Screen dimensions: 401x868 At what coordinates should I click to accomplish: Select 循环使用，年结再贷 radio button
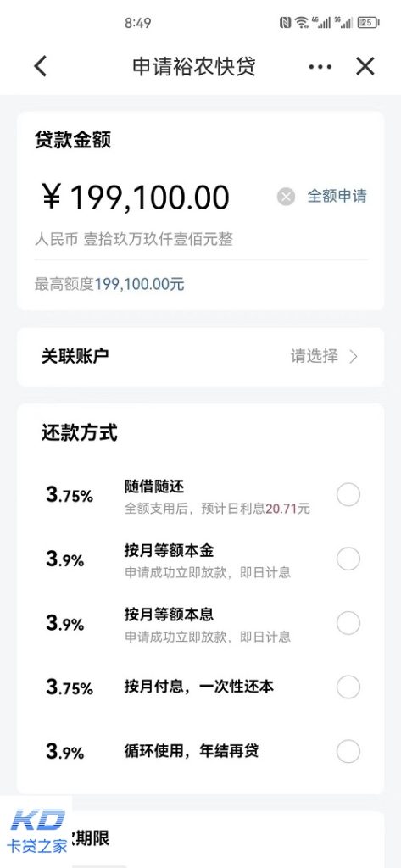click(x=348, y=751)
